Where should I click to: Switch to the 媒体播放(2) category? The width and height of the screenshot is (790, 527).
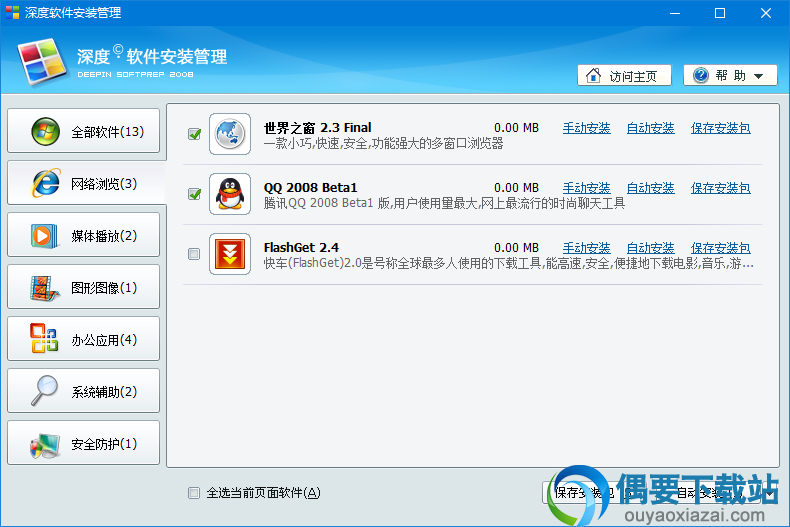click(84, 235)
